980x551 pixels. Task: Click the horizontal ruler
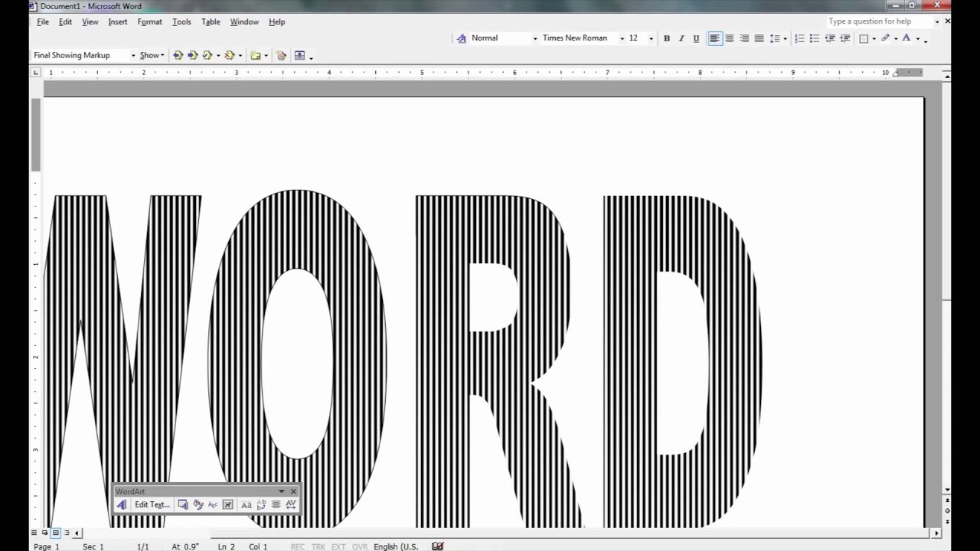(482, 73)
